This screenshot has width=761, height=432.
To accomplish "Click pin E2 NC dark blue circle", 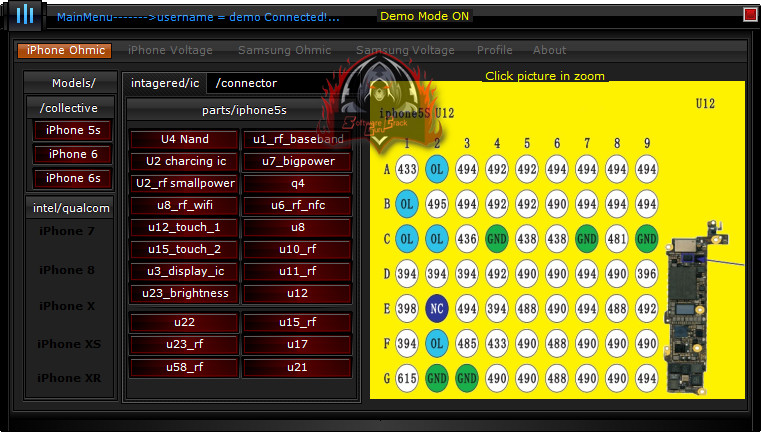I will [x=437, y=309].
